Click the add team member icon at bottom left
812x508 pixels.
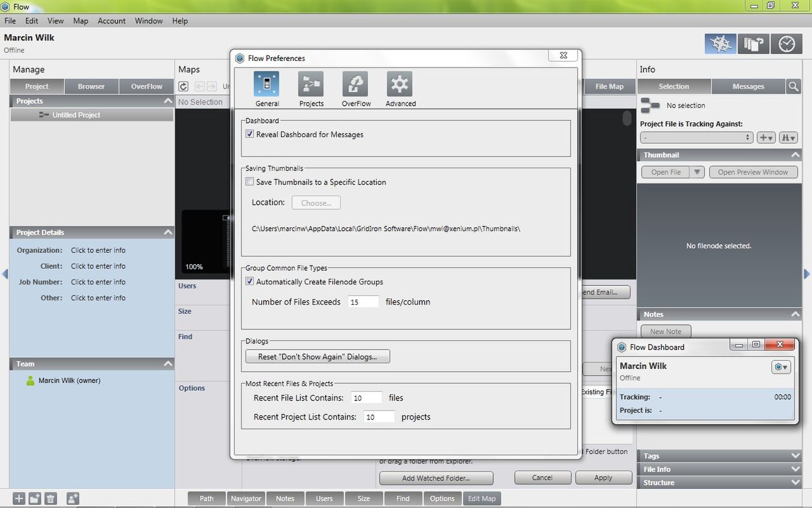click(x=73, y=498)
